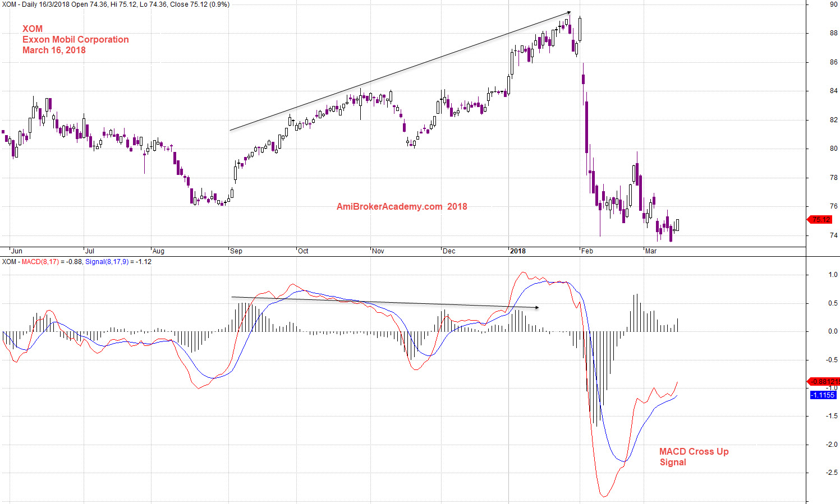Click the 'Jun' label on date axis
840x504 pixels.
[x=16, y=251]
